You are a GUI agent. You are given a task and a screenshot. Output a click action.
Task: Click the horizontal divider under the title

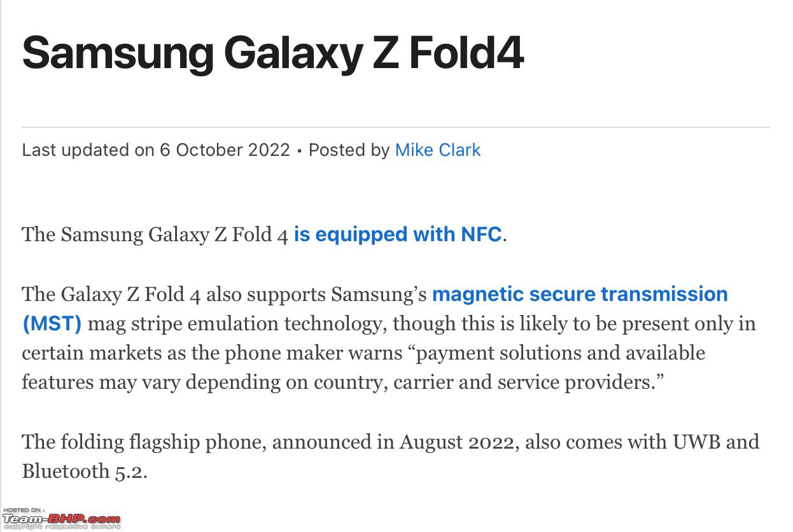[x=396, y=127]
